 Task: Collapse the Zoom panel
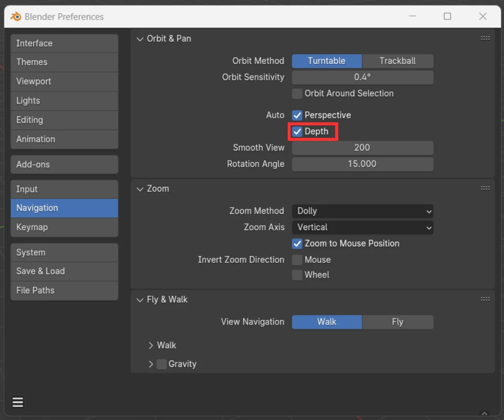[140, 189]
